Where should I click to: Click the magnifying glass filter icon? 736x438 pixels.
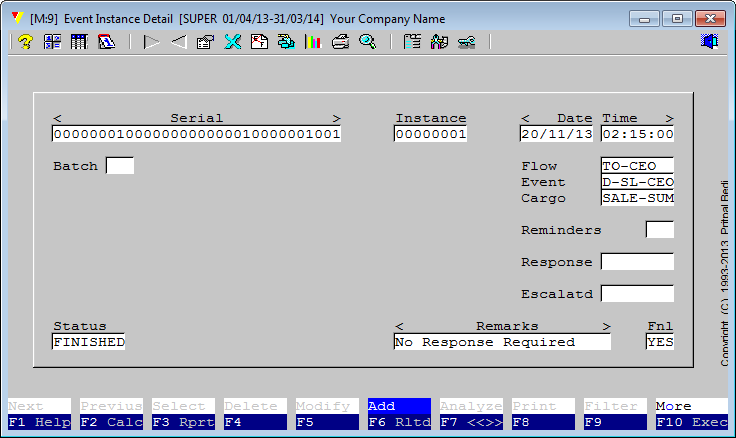click(x=368, y=42)
